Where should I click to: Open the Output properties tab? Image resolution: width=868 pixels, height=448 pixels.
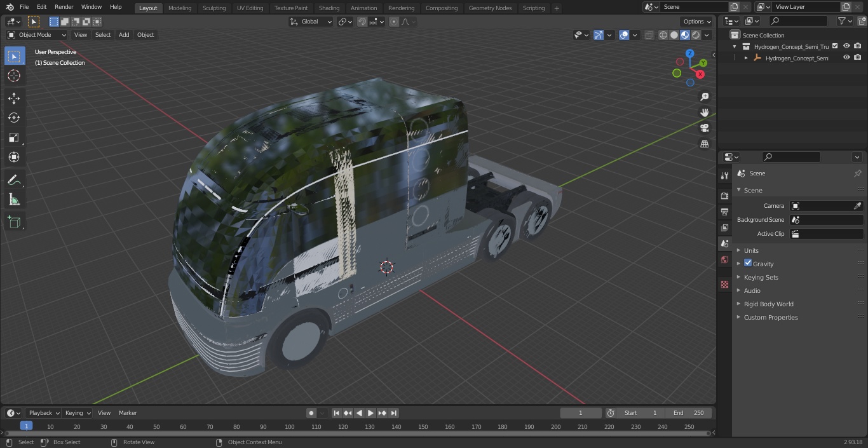pyautogui.click(x=724, y=212)
